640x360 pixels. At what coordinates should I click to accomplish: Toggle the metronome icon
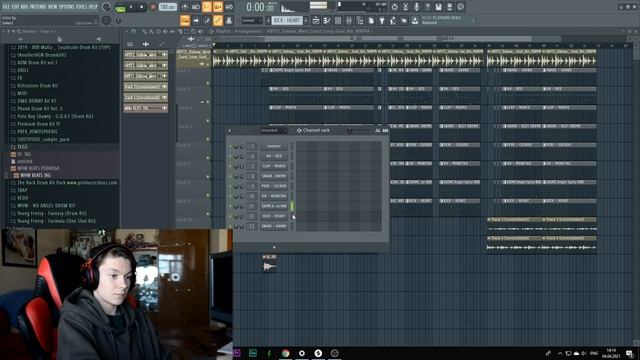(x=184, y=7)
